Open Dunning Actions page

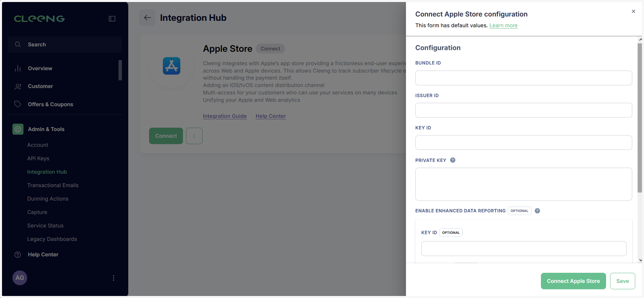pos(48,199)
